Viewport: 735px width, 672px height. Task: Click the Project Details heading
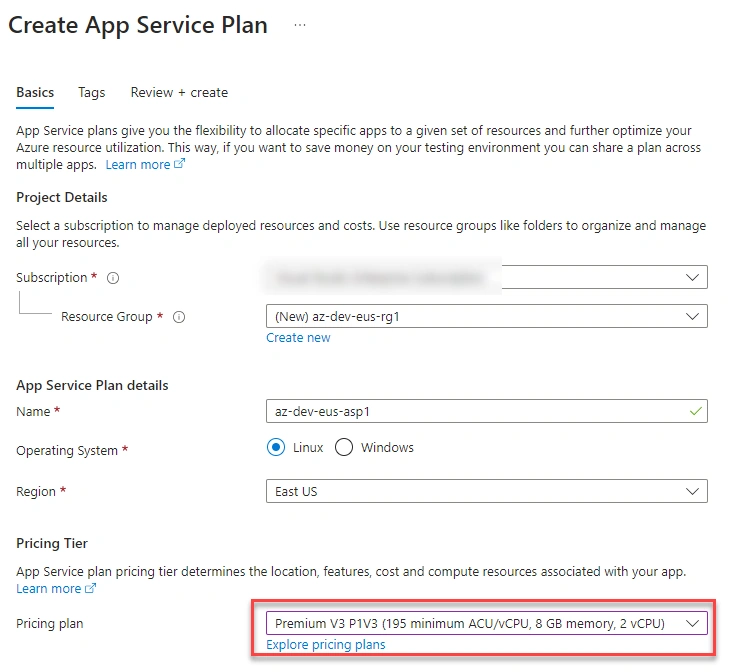pyautogui.click(x=61, y=197)
